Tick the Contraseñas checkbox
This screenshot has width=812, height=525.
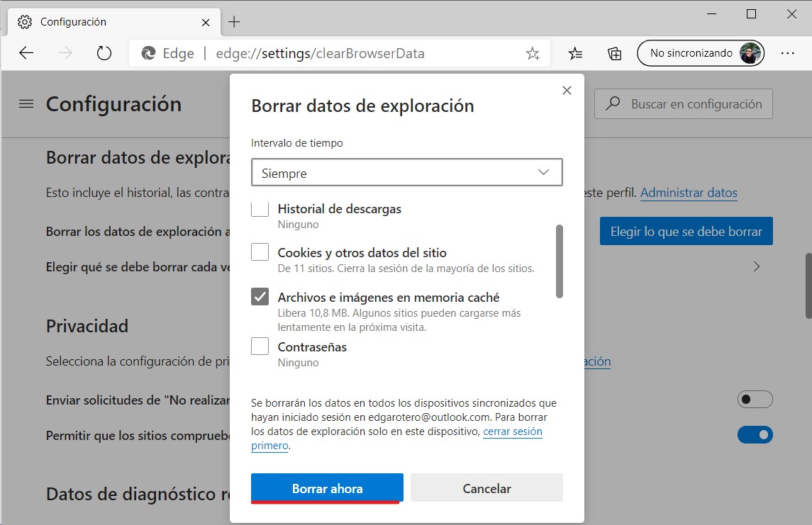pos(260,346)
